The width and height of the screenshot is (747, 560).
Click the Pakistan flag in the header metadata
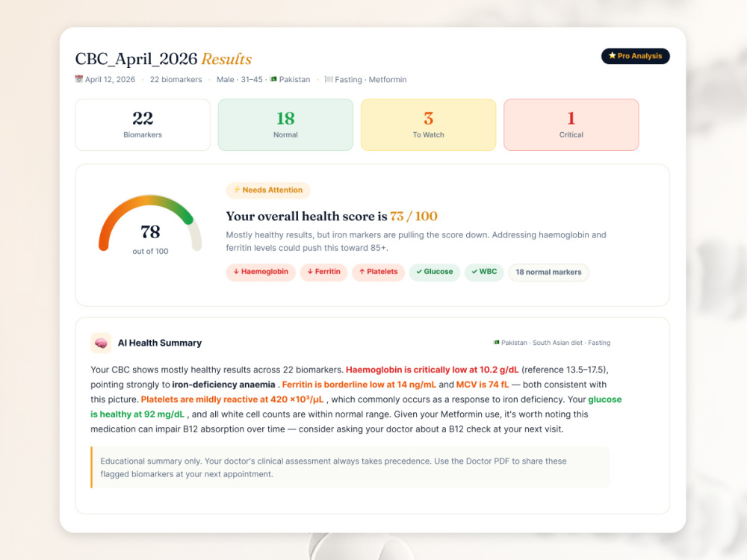tap(273, 79)
